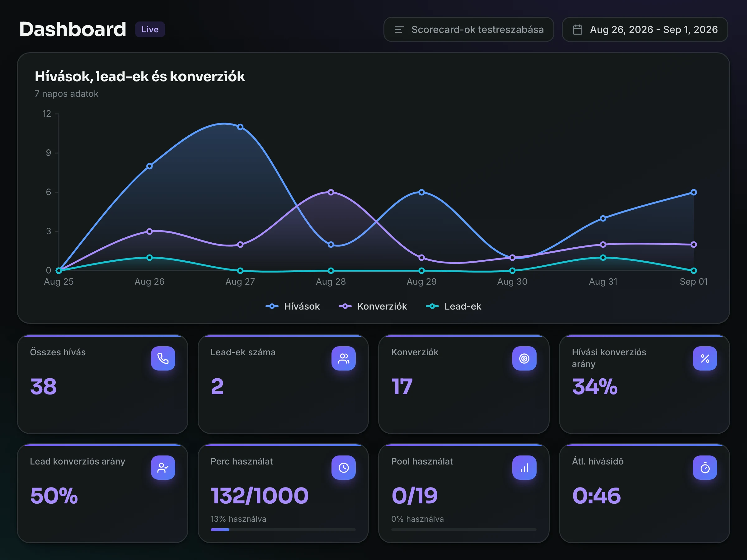Click the 0% használva label
The width and height of the screenshot is (747, 560).
tap(417, 519)
